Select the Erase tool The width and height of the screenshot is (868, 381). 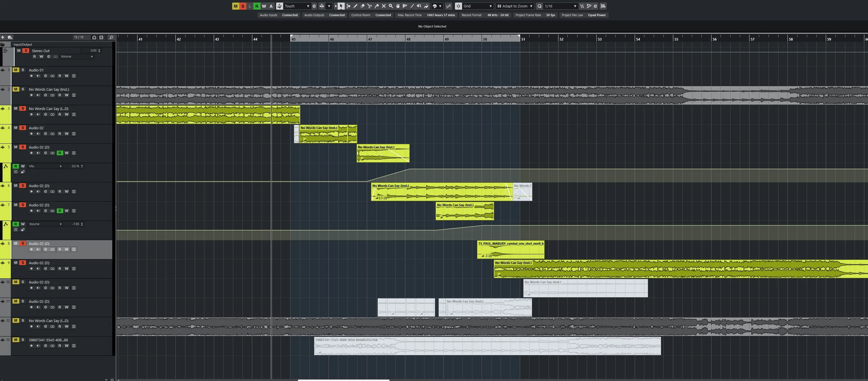[363, 6]
